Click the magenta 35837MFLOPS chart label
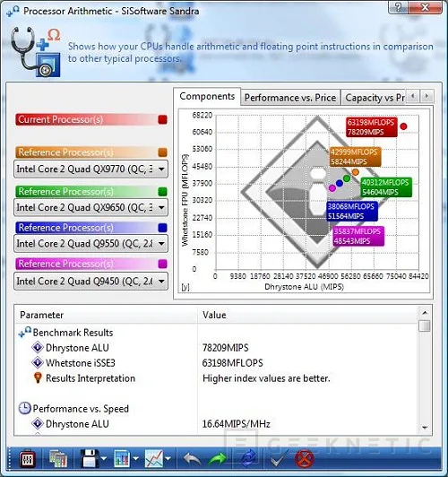The height and width of the screenshot is (477, 448). (358, 236)
